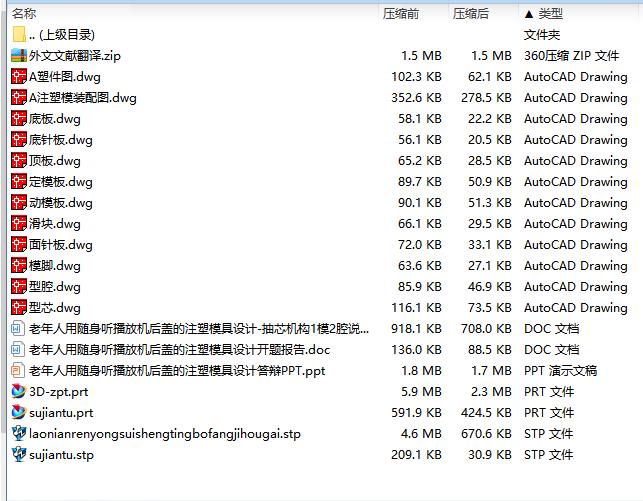643x501 pixels.
Task: Click the AutoCAD icon of 滑块.dwg
Action: 19,223
